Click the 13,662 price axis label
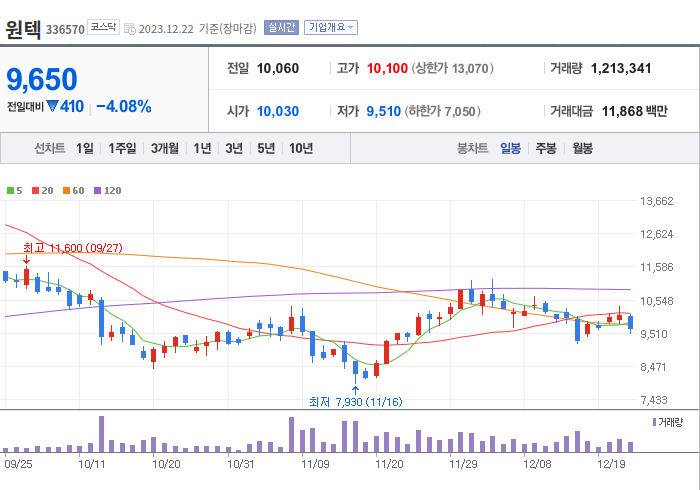Screen dimensions: 700x490 657,201
